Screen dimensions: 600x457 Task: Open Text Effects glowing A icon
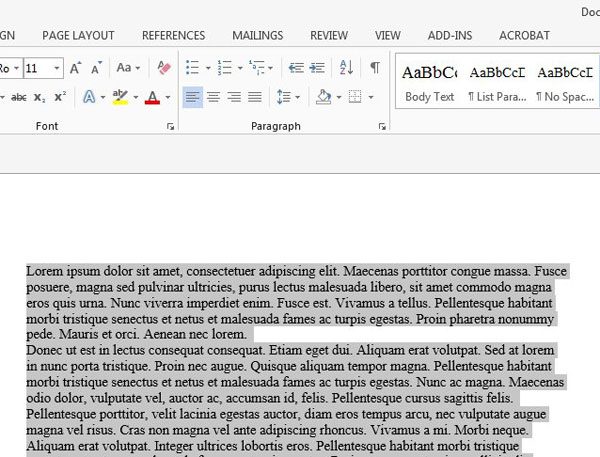click(x=88, y=97)
